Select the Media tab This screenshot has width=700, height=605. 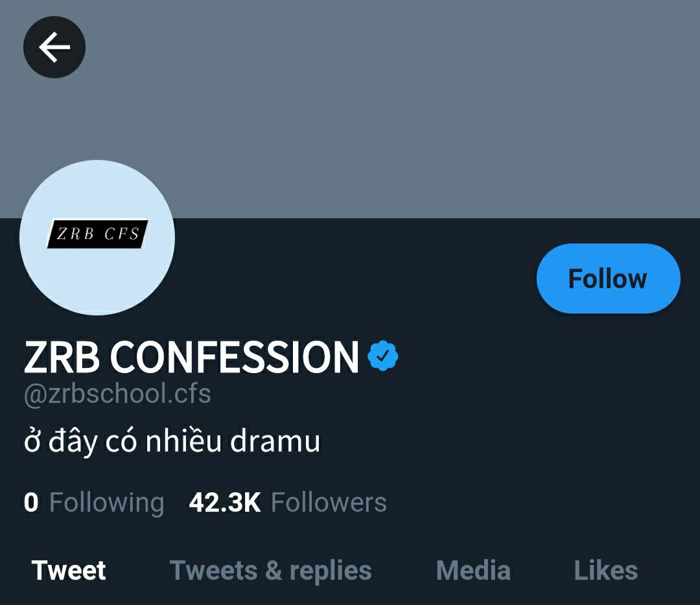pos(473,571)
